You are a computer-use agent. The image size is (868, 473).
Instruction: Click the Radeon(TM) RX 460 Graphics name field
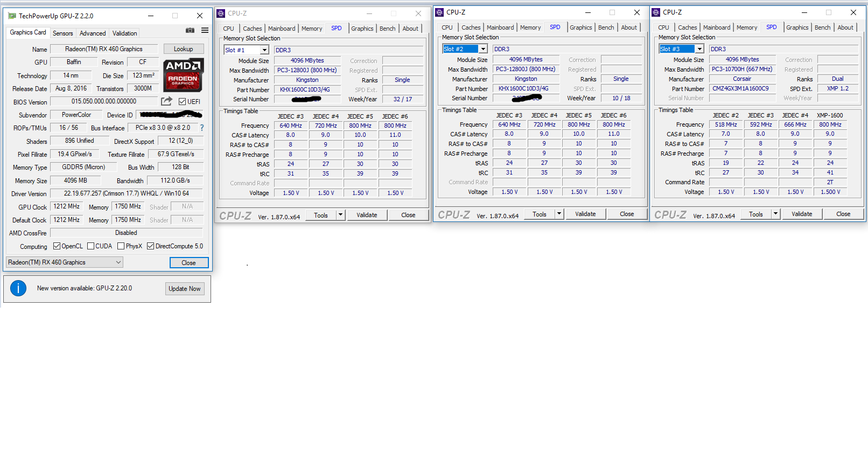(x=104, y=49)
